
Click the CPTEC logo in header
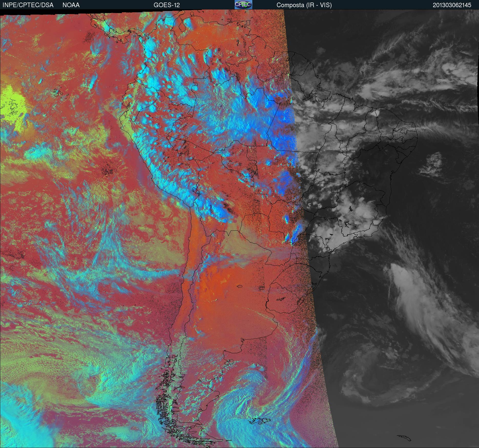243,5
